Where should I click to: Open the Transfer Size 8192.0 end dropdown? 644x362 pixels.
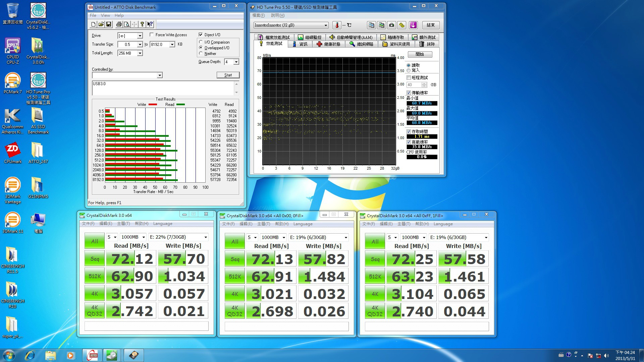172,44
